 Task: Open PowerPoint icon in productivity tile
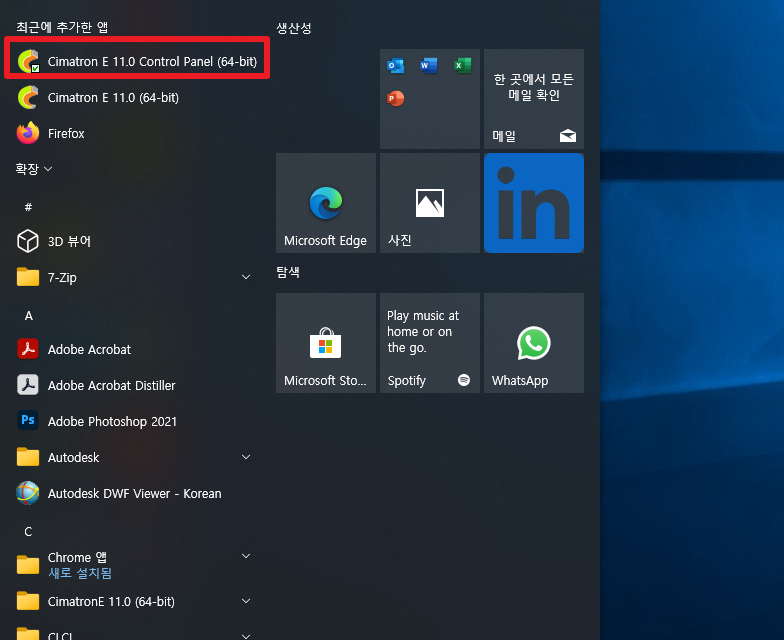[x=396, y=98]
